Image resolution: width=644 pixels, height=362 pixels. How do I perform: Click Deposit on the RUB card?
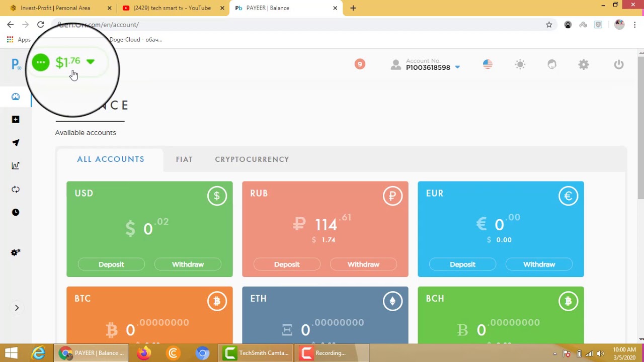coord(287,264)
